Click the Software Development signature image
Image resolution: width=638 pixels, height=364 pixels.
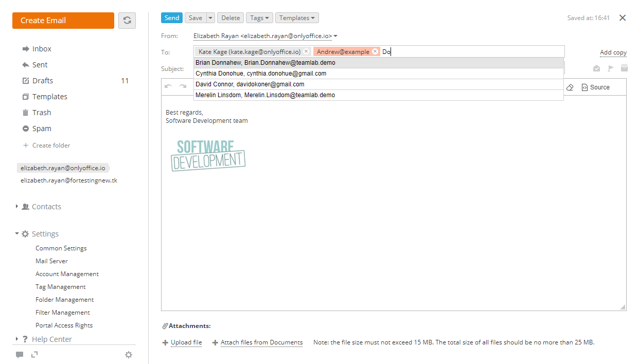208,155
